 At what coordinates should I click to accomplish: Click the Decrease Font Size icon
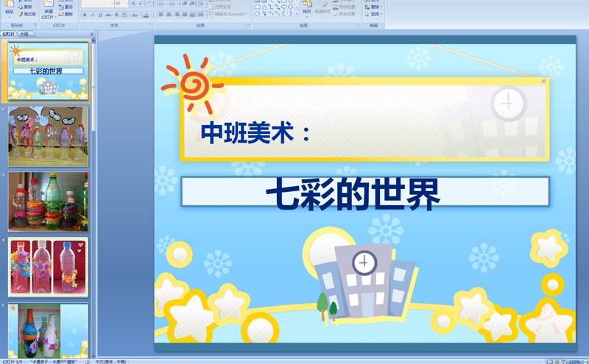pyautogui.click(x=141, y=4)
